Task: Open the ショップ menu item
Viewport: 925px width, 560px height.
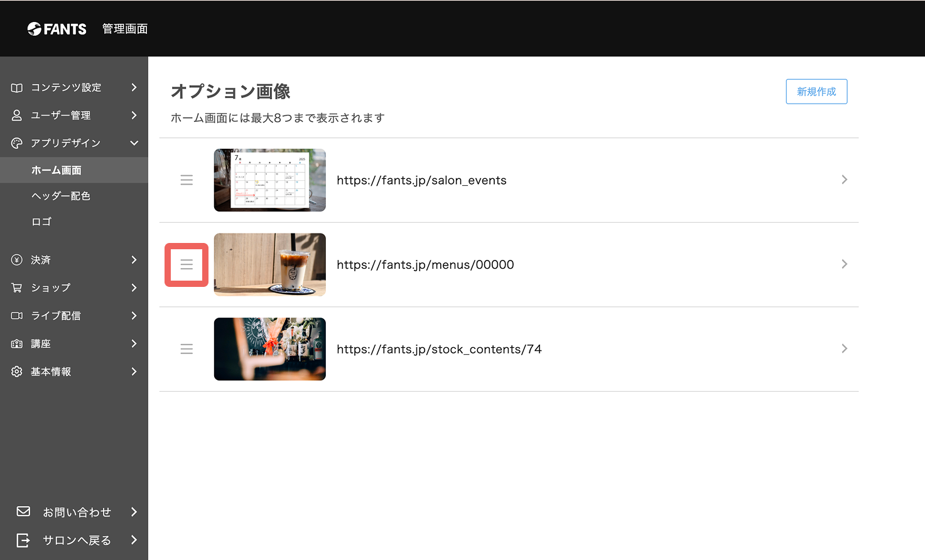Action: tap(74, 288)
